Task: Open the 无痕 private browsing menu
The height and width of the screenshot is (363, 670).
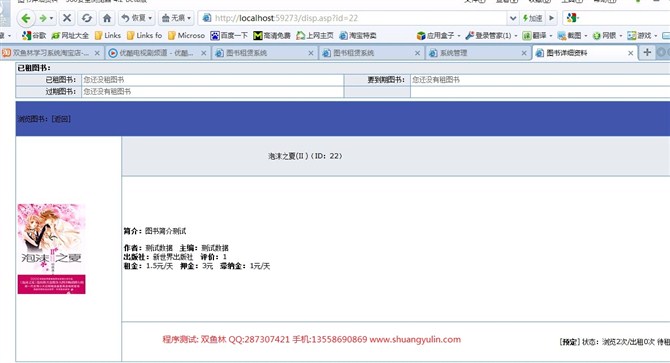Action: (176, 18)
